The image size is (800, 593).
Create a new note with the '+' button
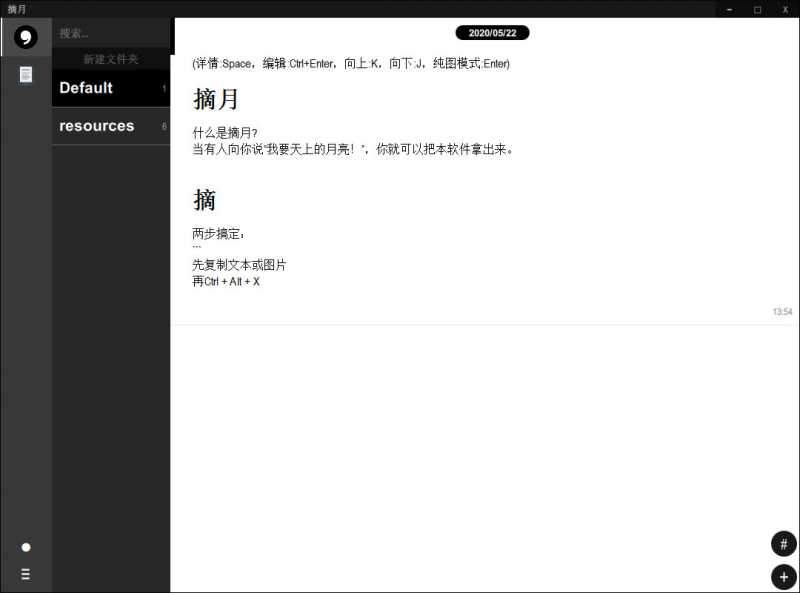(x=783, y=576)
